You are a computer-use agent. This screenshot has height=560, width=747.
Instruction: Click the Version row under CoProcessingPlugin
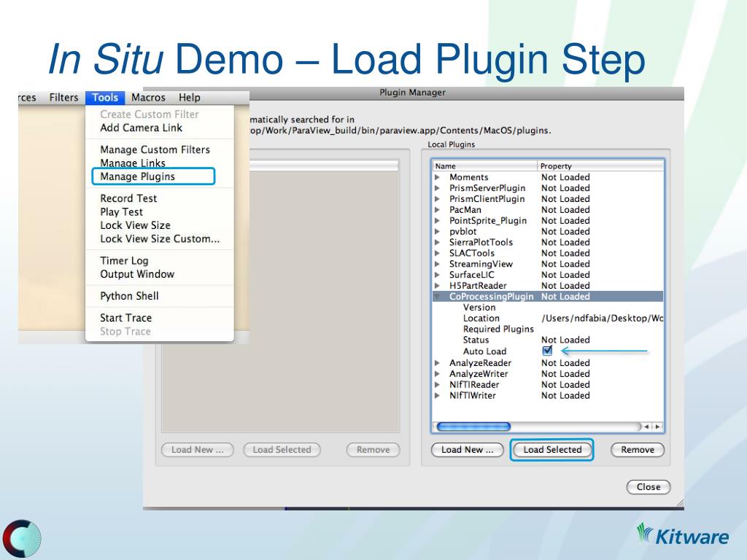click(548, 308)
